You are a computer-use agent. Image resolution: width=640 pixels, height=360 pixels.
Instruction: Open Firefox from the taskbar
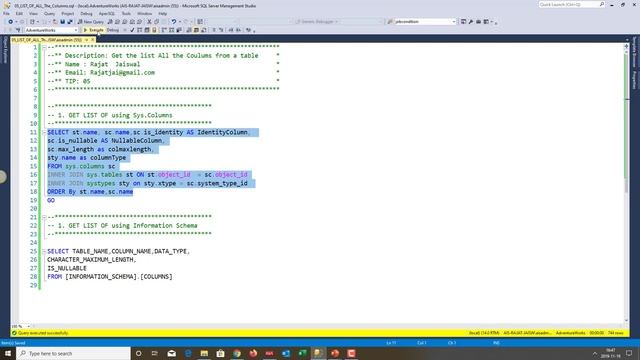pos(253,353)
